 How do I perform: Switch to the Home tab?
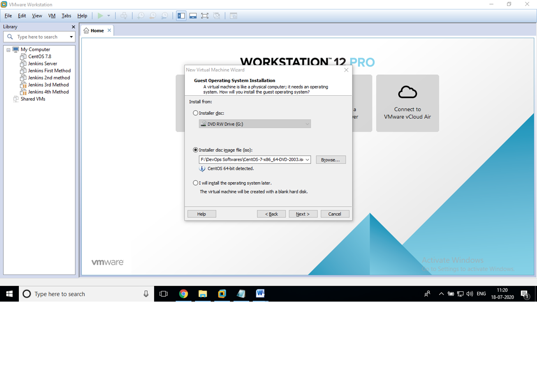click(x=96, y=30)
